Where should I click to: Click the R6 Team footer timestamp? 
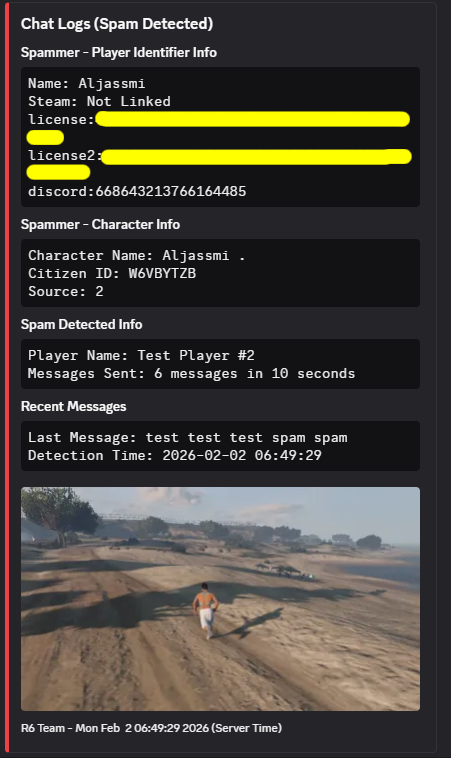[151, 728]
